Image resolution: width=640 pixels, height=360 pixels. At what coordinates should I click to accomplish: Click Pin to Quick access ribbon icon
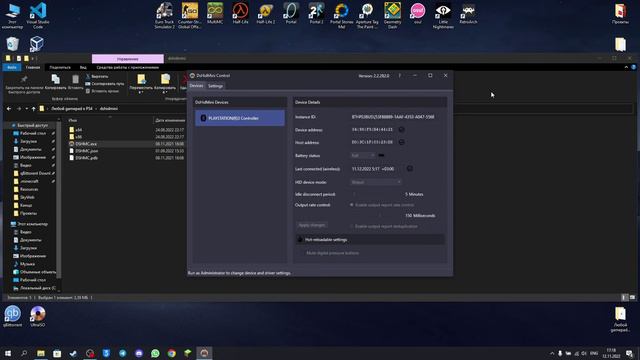pyautogui.click(x=24, y=83)
